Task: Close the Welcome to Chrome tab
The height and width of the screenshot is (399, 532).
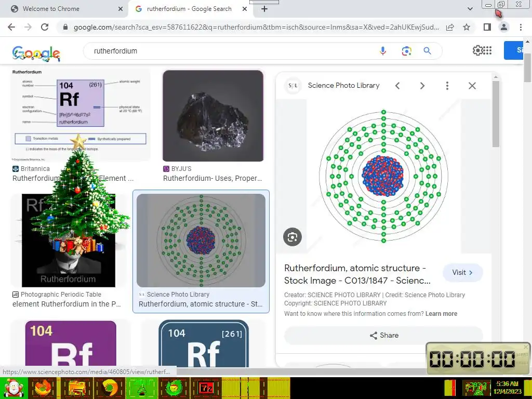Action: (121, 9)
